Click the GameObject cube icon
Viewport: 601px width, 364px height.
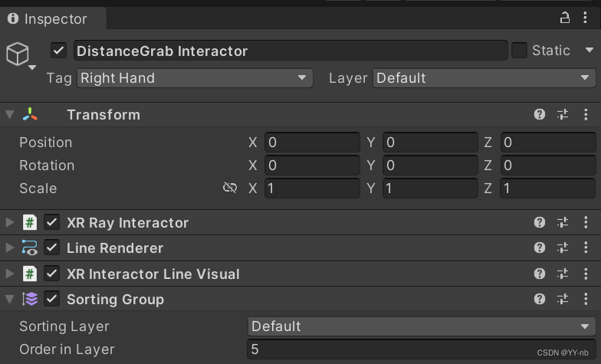pyautogui.click(x=18, y=54)
